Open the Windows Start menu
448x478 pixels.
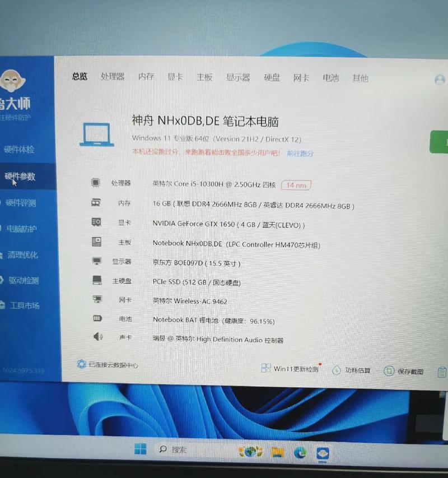click(x=141, y=449)
